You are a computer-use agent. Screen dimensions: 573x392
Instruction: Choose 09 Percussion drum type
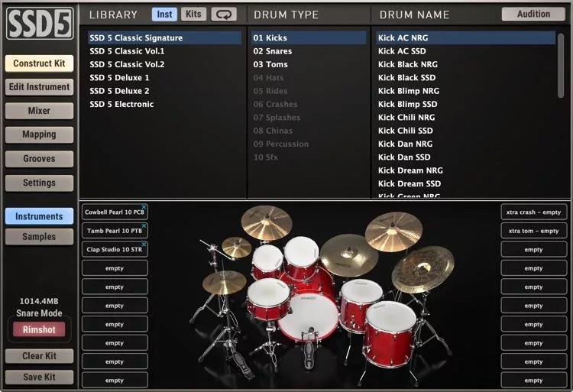pyautogui.click(x=309, y=144)
